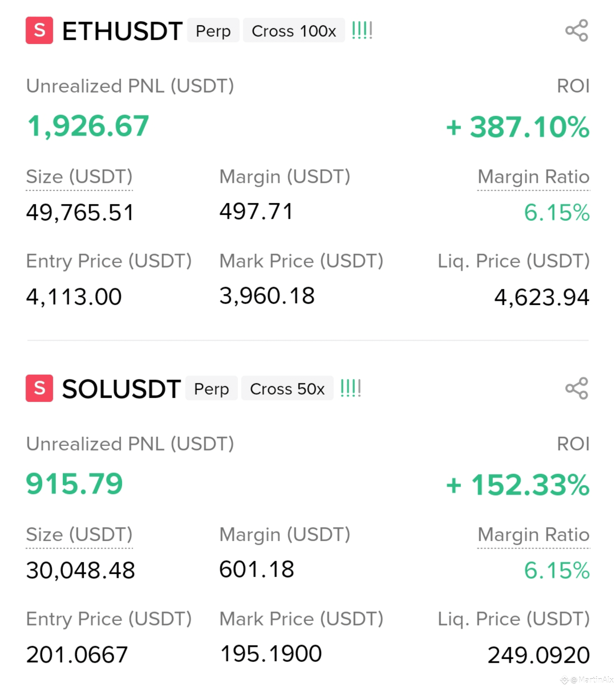Tap the Perp tag beside ETHUSDT
616x688 pixels.
(x=213, y=30)
